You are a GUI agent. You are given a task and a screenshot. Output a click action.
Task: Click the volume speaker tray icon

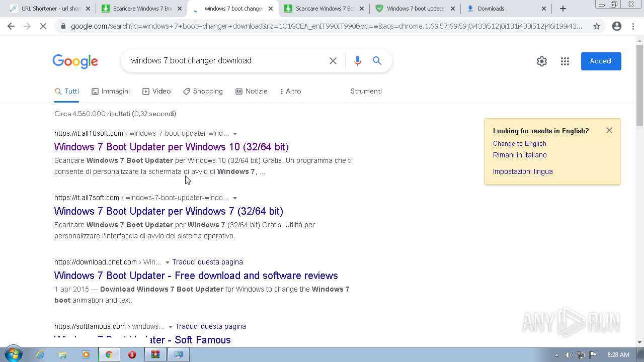pyautogui.click(x=569, y=355)
